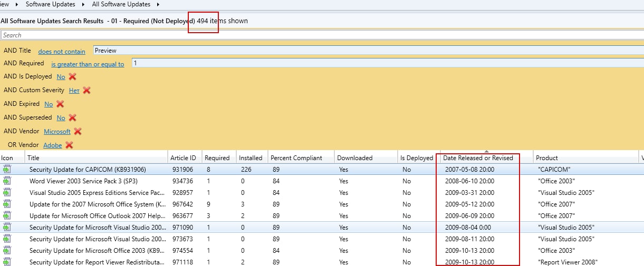Select 'Visual Studio 2005 Express Editions Service Pac...' row
644x266 pixels.
pos(322,193)
